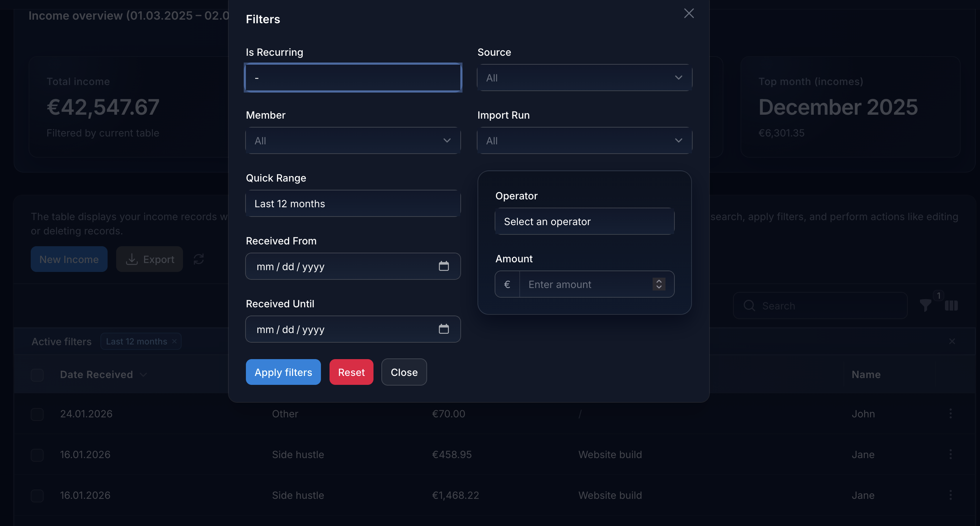
Task: Open the column visibility icon
Action: point(951,306)
